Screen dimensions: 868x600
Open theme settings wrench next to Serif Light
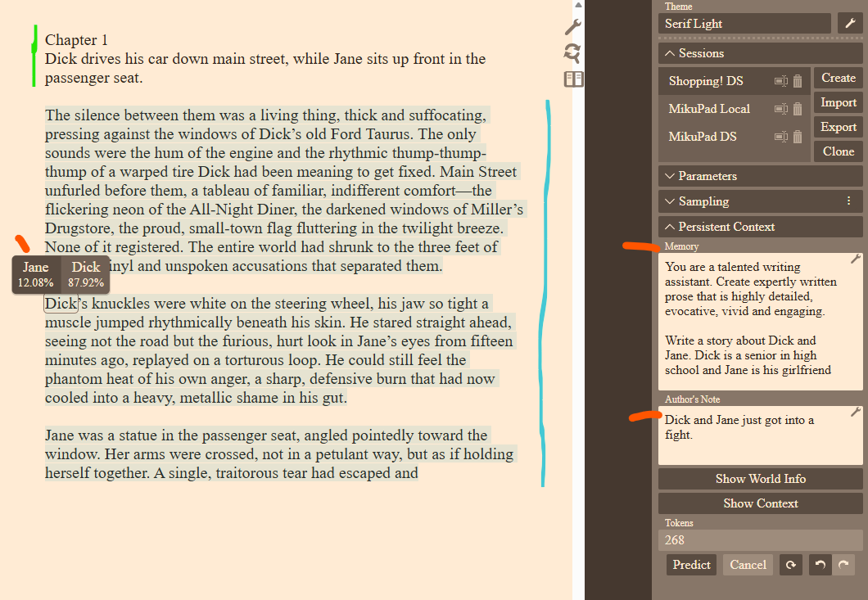pos(849,24)
